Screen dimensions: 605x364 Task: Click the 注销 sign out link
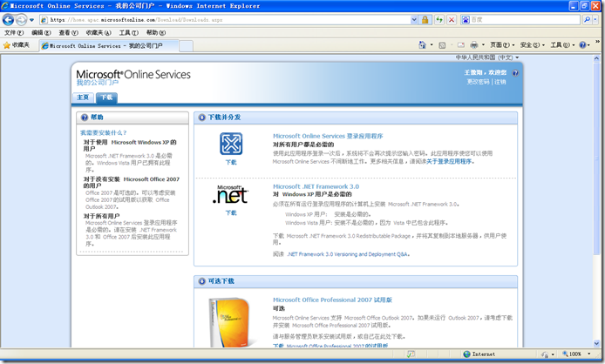pos(500,82)
